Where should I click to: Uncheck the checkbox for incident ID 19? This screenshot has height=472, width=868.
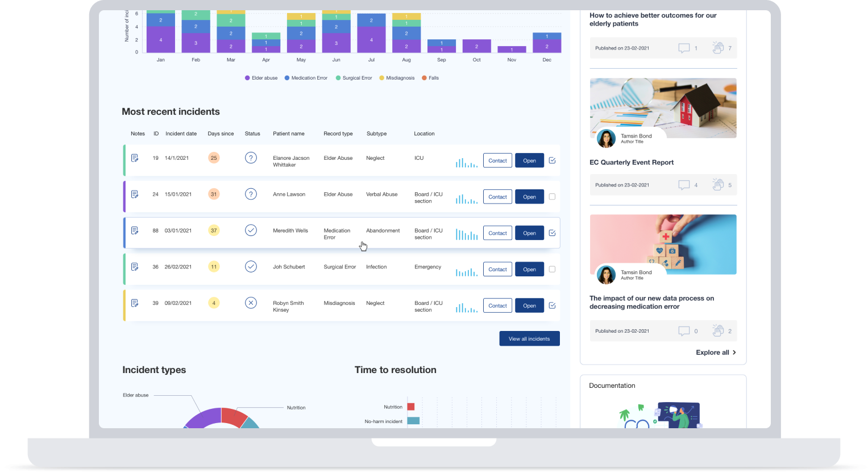coord(552,160)
